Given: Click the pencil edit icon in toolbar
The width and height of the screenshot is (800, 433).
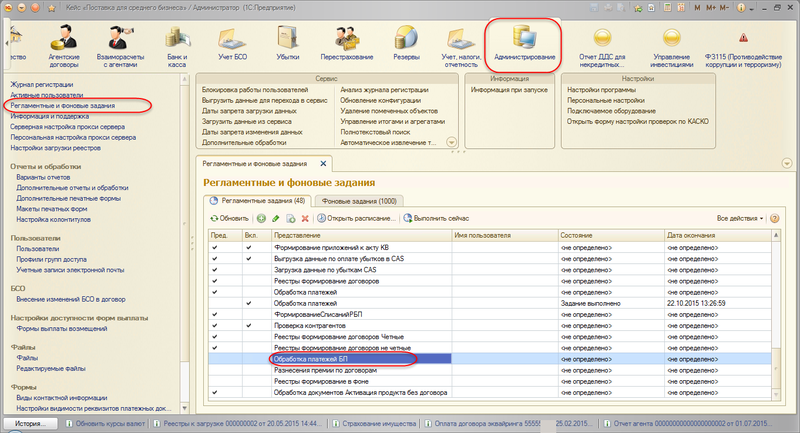Looking at the screenshot, I should 275,217.
